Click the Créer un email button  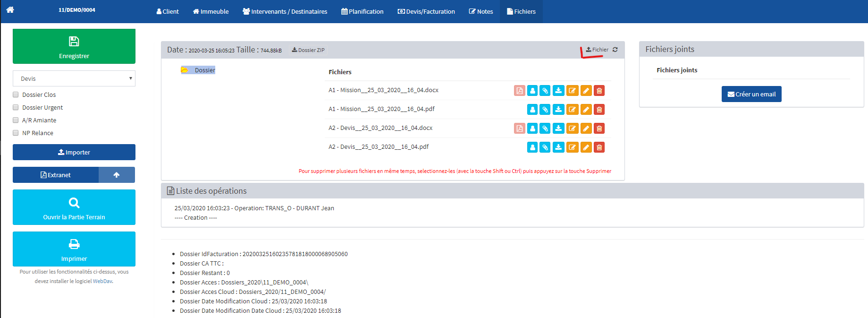[751, 94]
